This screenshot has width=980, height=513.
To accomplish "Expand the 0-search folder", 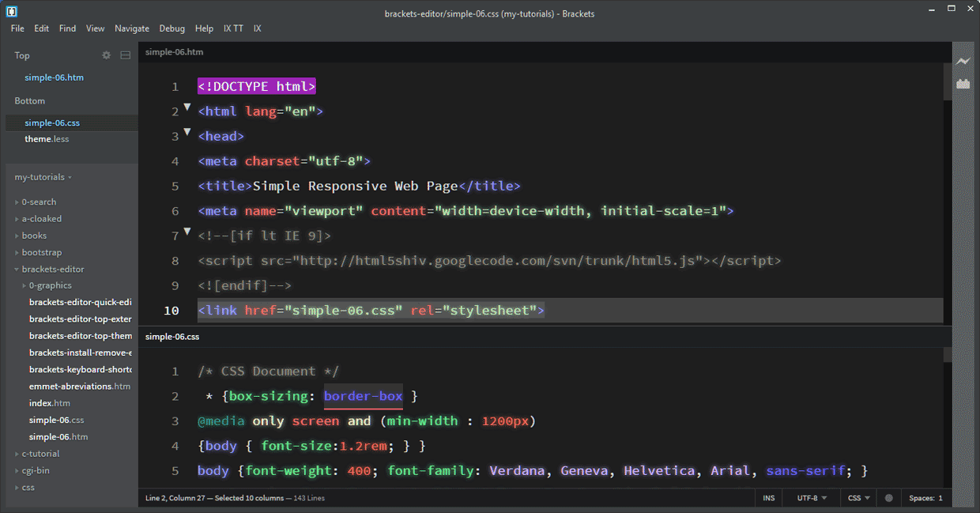I will 39,202.
